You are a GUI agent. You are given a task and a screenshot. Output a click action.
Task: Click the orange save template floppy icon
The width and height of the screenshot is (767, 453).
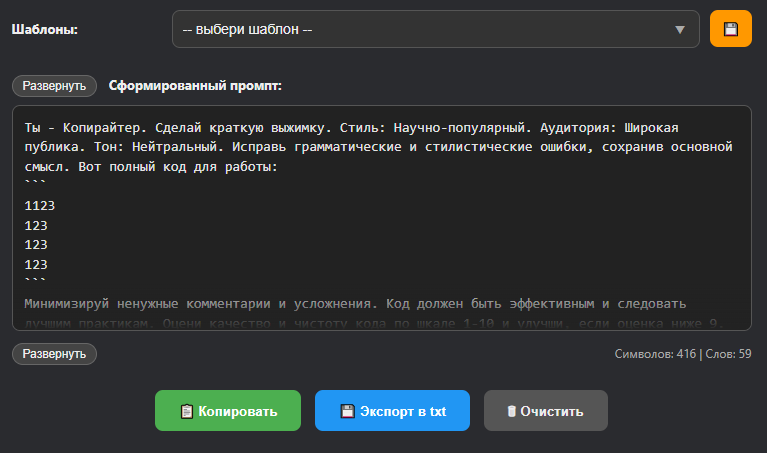[730, 29]
